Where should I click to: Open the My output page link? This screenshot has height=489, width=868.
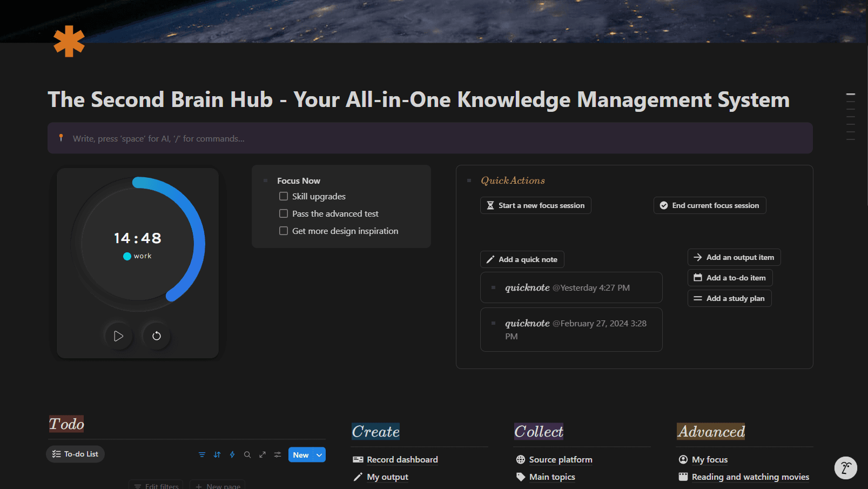click(x=388, y=477)
